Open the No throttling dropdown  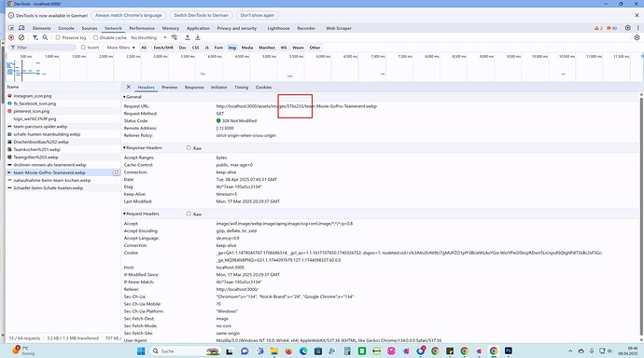coord(148,37)
